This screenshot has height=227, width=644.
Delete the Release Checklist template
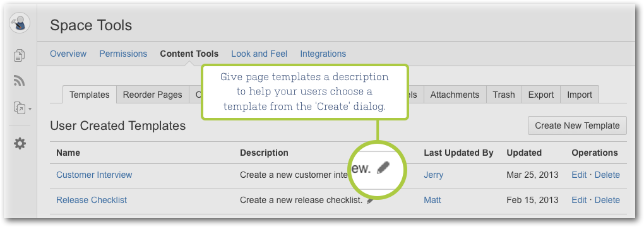(x=607, y=200)
